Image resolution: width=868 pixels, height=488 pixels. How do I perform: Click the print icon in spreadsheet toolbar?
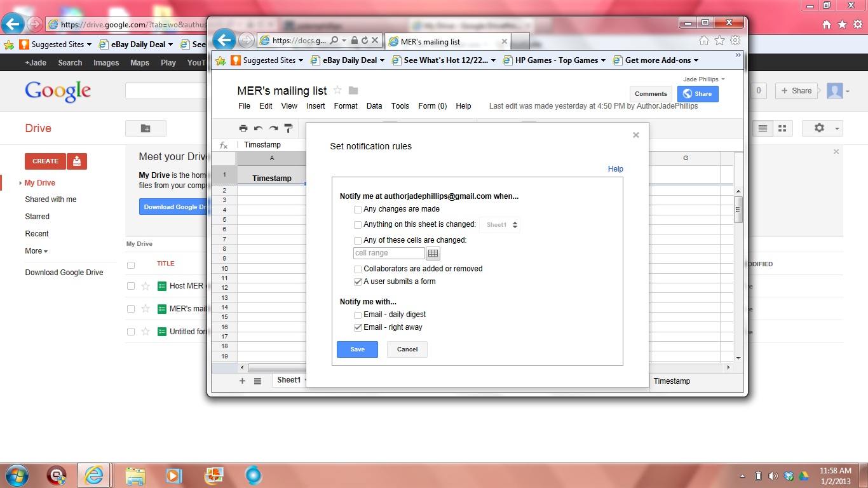click(243, 128)
